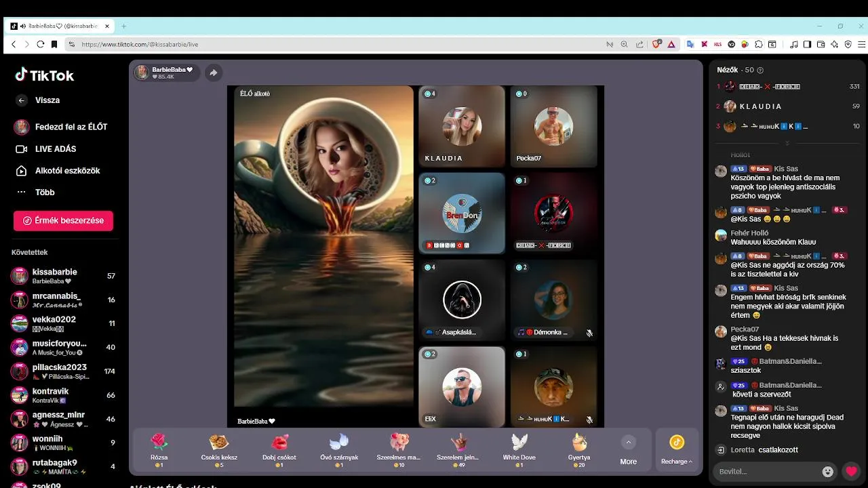Click the TikTok logo
Screen dimensions: 868x488
click(45, 75)
